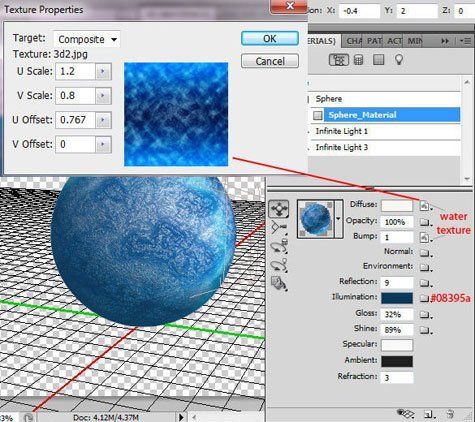Open the status bar document info arrow
This screenshot has height=422, width=475.
tap(181, 417)
